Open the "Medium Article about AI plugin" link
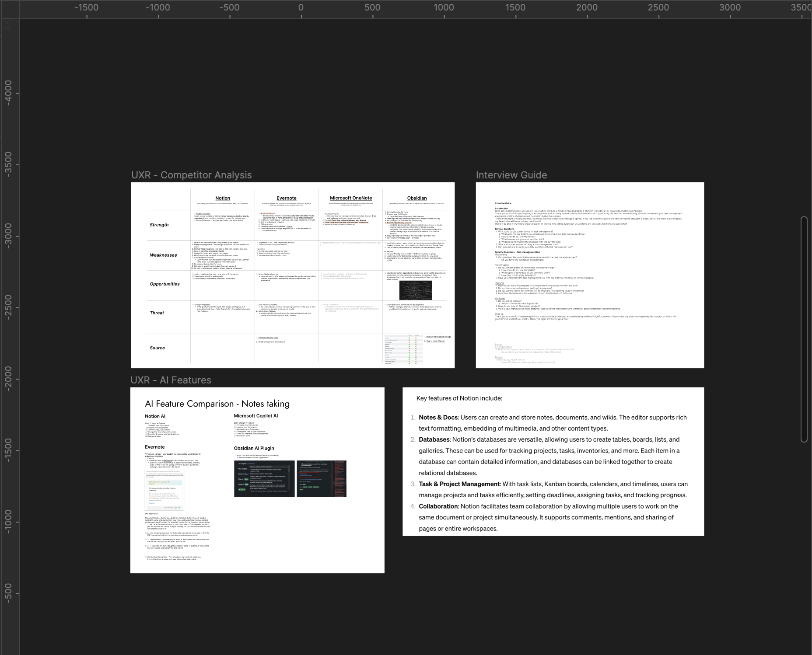812x655 pixels. coord(438,337)
